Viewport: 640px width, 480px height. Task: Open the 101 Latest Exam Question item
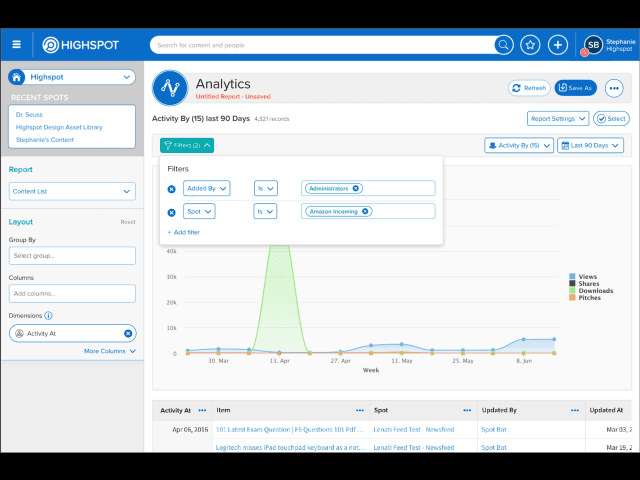point(289,429)
